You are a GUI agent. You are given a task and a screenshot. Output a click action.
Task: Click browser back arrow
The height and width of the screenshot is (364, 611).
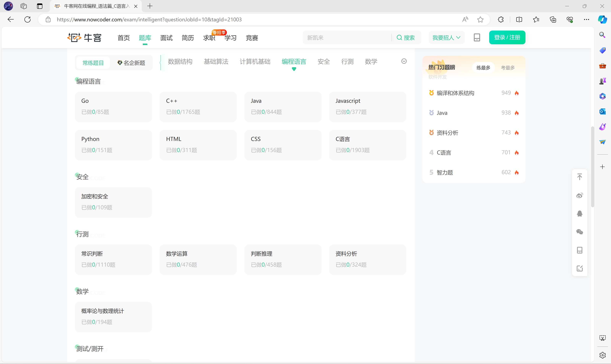11,19
